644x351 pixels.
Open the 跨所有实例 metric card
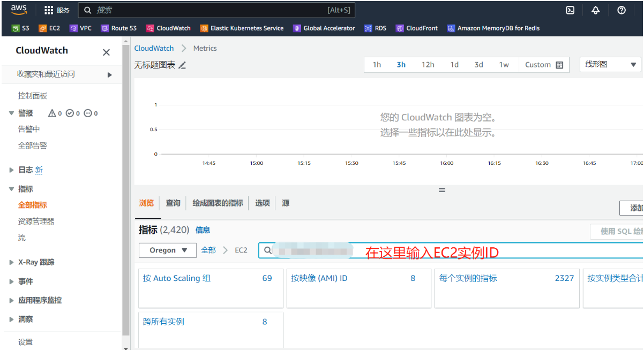tap(211, 330)
